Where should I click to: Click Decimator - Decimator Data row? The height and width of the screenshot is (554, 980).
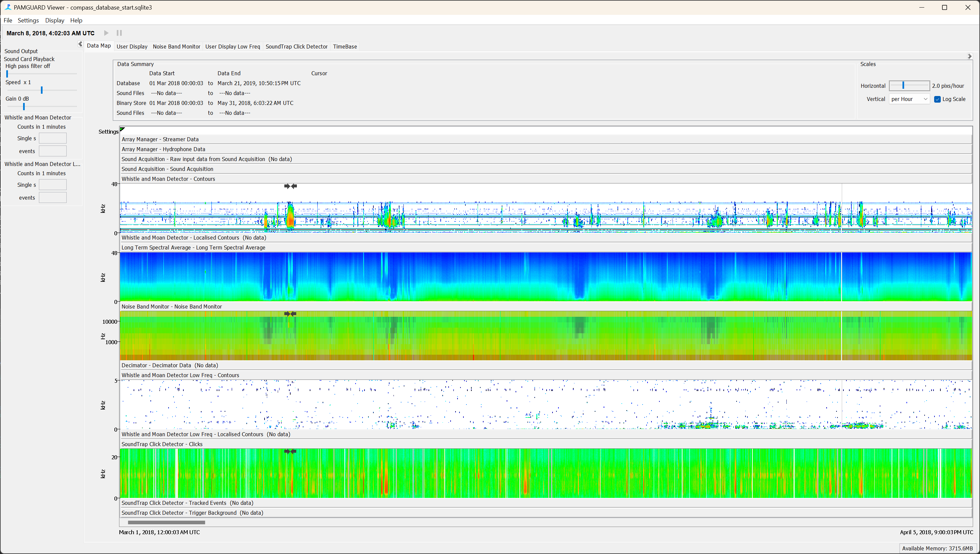click(546, 365)
